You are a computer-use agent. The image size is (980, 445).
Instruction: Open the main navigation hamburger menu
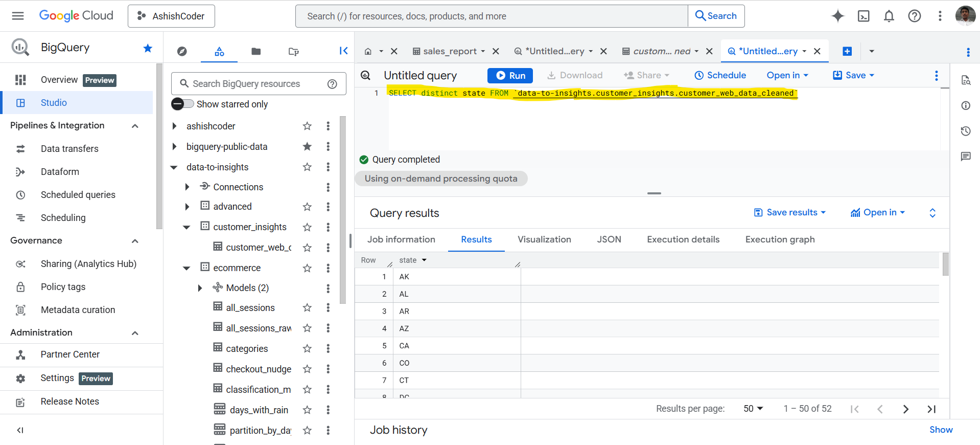[x=18, y=16]
